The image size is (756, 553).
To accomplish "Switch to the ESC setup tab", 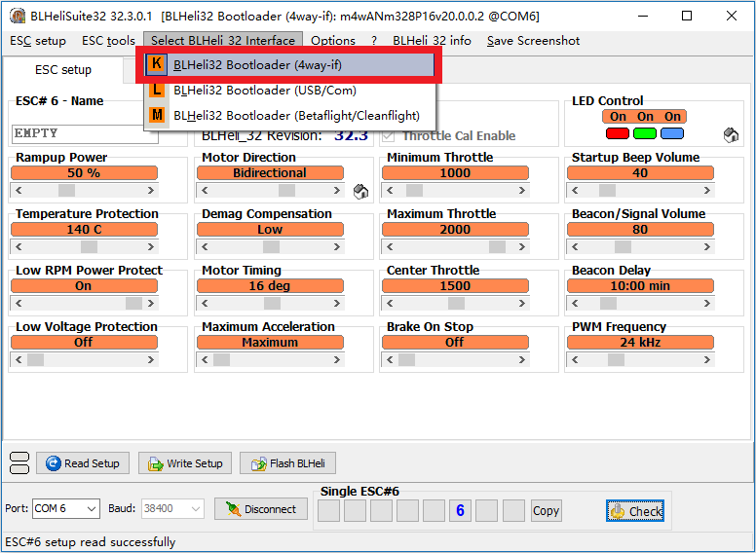I will [63, 70].
